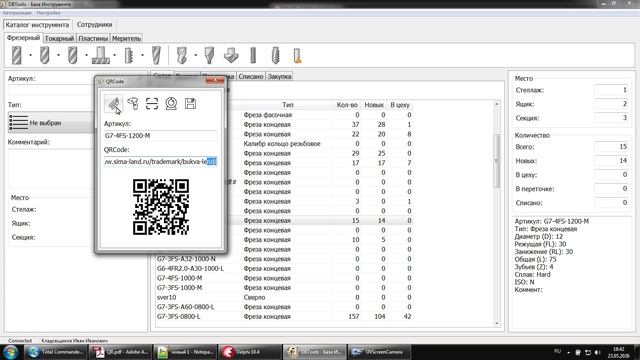640x360 pixels.
Task: Open dropdown arrow after second mill icon
Action: pos(58,55)
